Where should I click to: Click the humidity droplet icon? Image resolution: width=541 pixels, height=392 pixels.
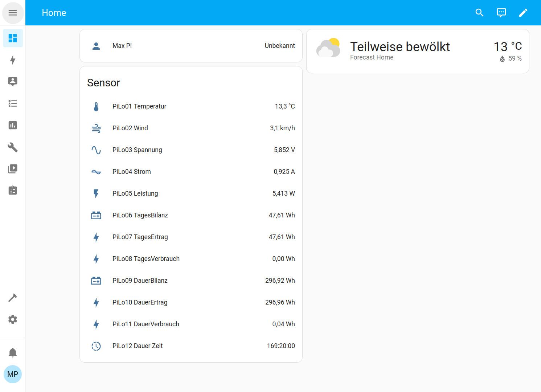[502, 59]
